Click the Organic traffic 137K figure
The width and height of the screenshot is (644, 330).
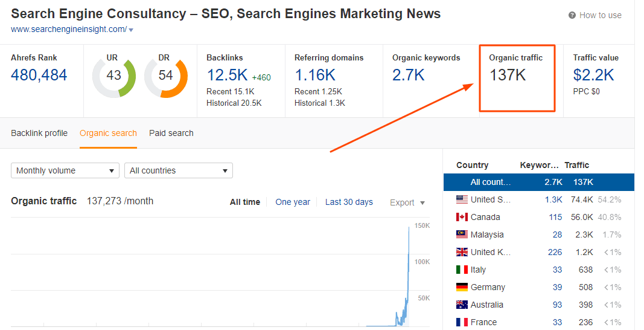(508, 75)
